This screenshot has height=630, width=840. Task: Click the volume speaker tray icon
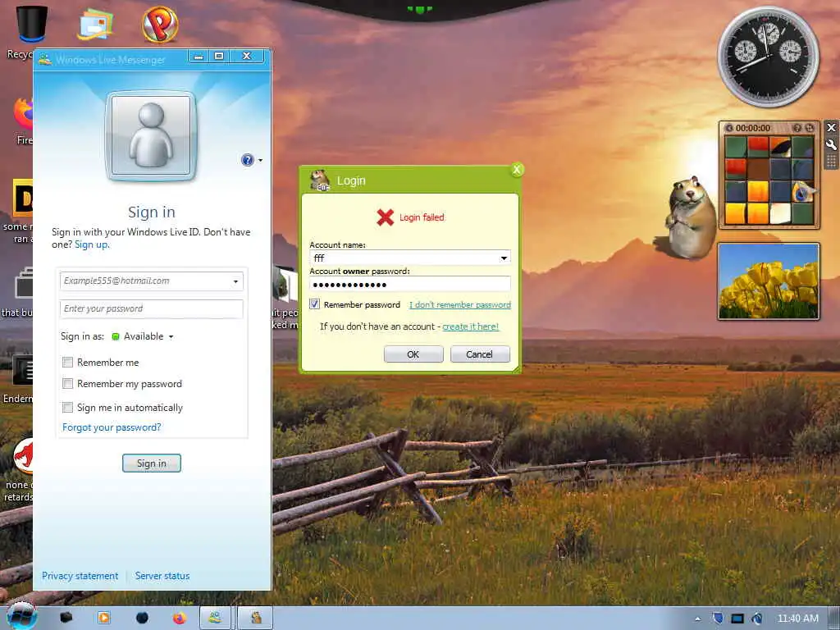pos(756,619)
